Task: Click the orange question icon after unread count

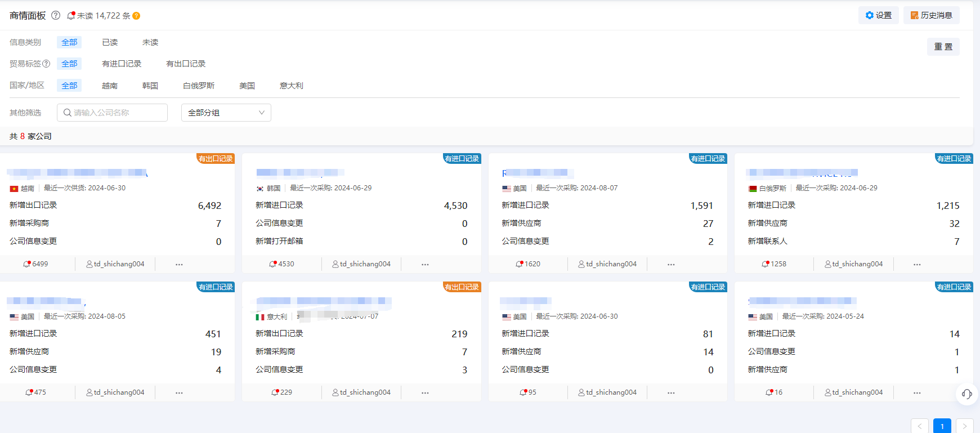Action: pos(136,16)
